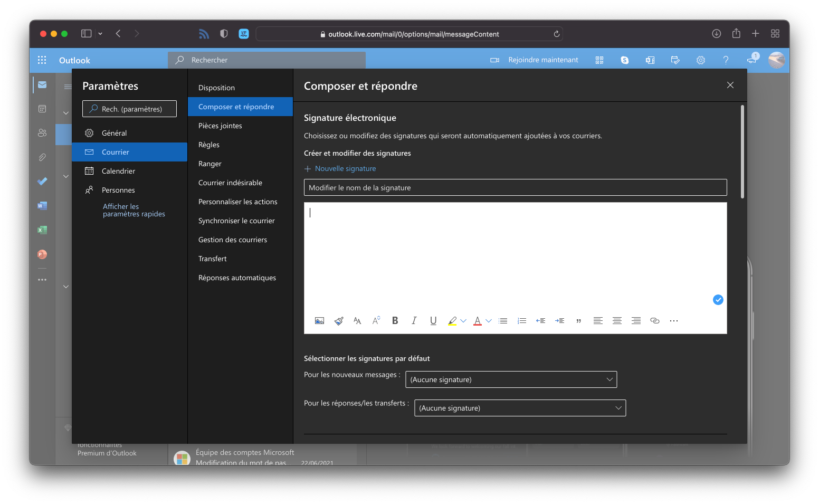819x504 pixels.
Task: Open PowerPoint from the left app rail
Action: click(42, 254)
